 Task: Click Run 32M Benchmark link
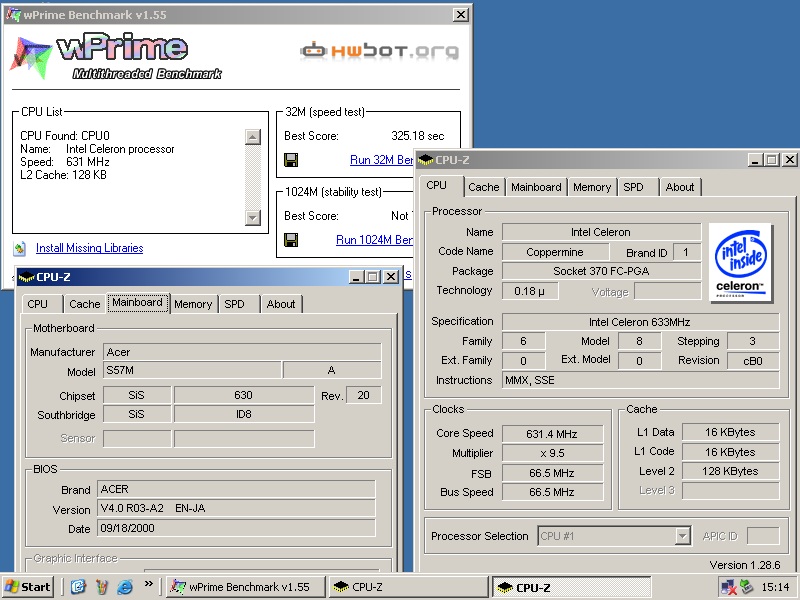coord(381,160)
